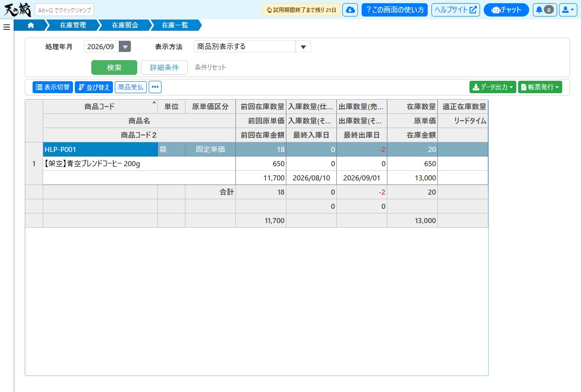
Task: Click the リードタイム header
Action: 463,121
